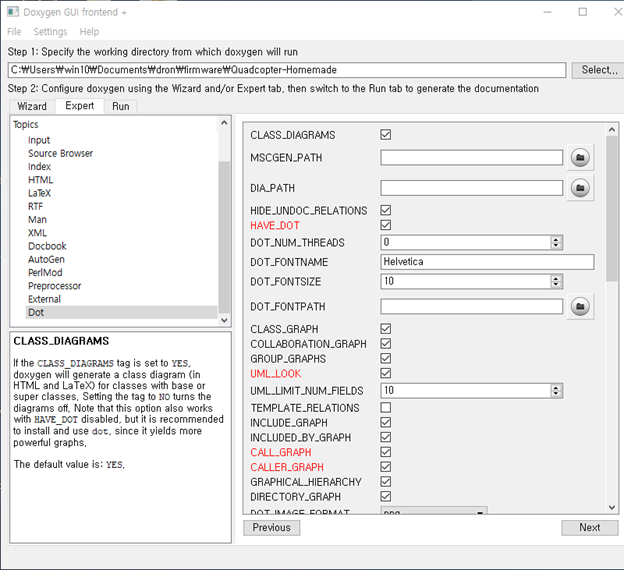Increase DOT_FONTSIZE with up arrow
624x570 pixels.
click(556, 278)
